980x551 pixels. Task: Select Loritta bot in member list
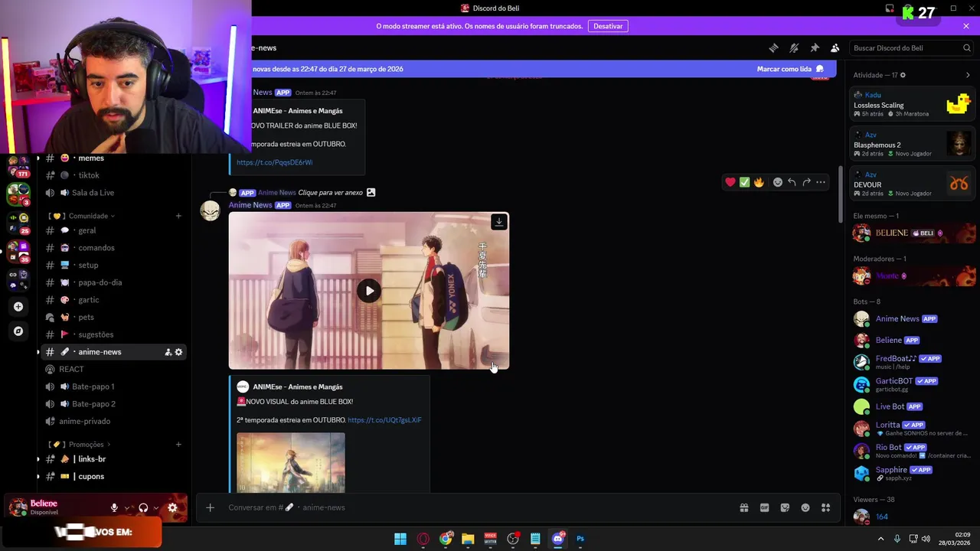[913, 429]
